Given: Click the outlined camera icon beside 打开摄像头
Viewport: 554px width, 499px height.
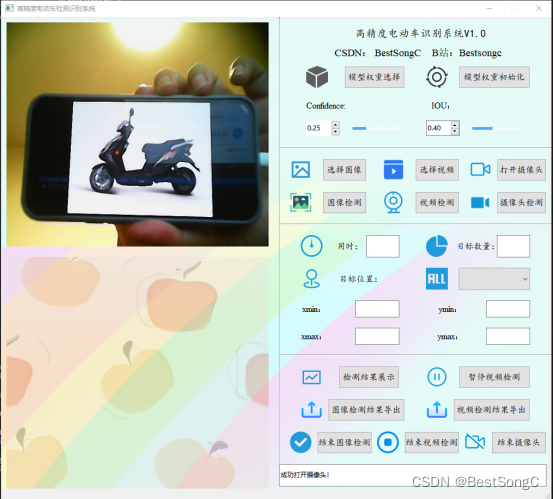Looking at the screenshot, I should 480,170.
